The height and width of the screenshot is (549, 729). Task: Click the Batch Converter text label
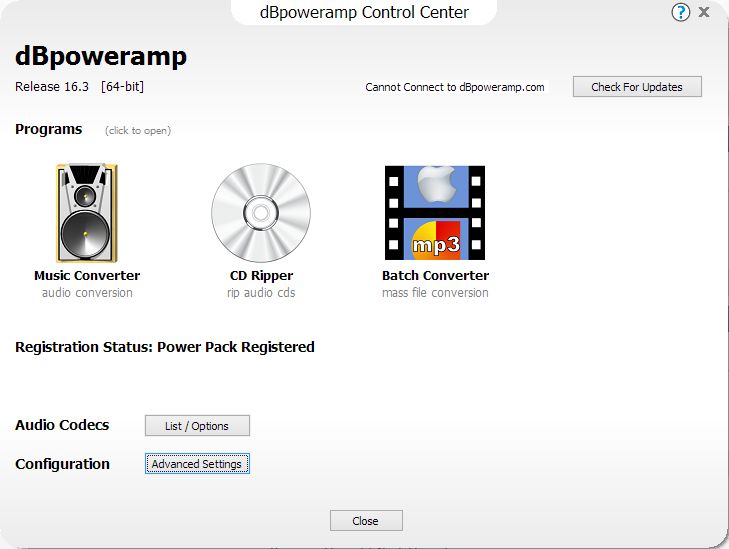point(435,276)
